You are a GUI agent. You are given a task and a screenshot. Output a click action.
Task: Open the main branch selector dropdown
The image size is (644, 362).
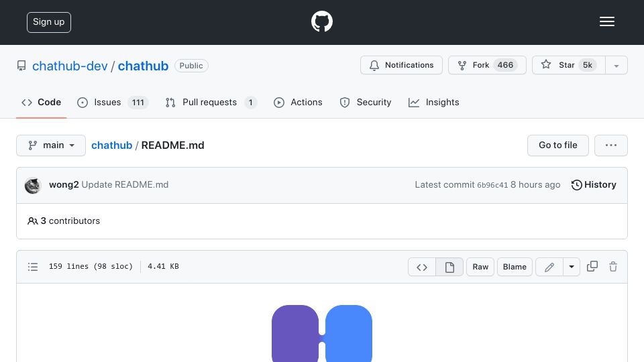click(51, 145)
